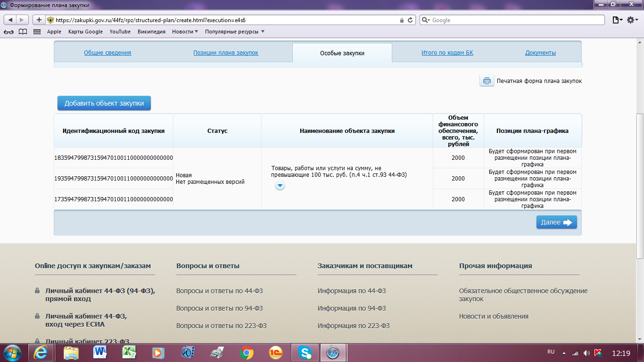Screen dimensions: 644x362
Task: Open Safari settings gear menu
Action: [x=631, y=20]
